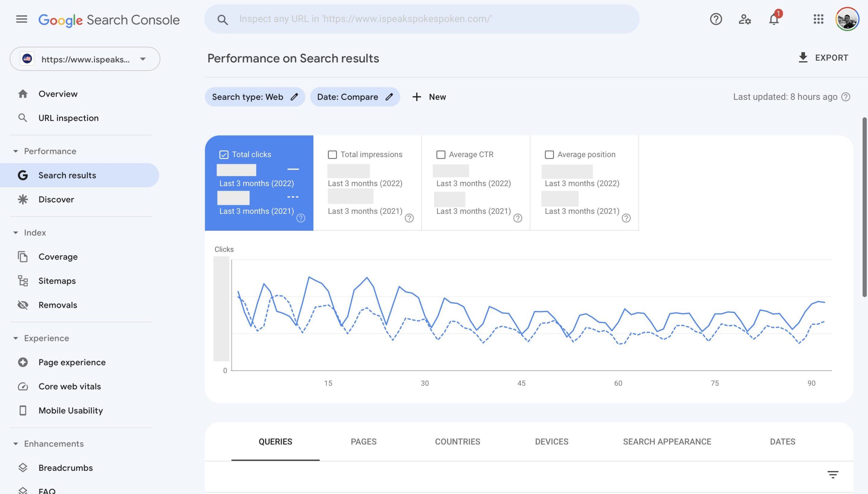
Task: Switch to the Devices tab
Action: click(x=552, y=442)
